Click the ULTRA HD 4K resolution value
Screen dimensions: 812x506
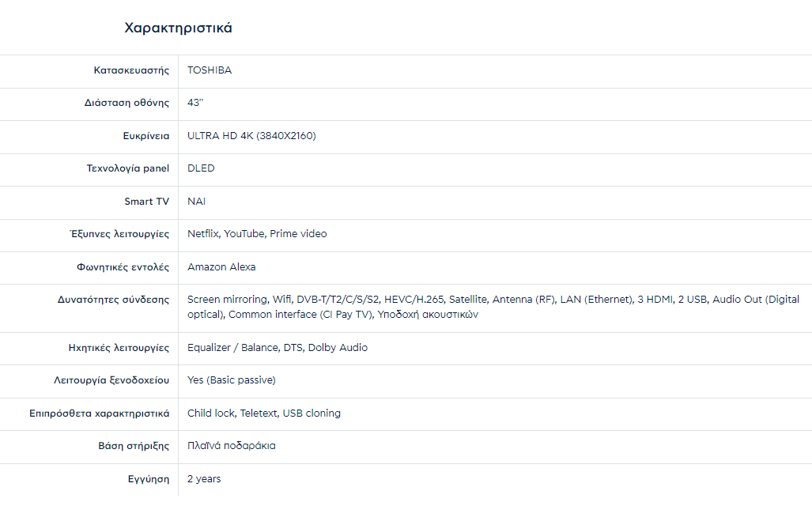pos(251,136)
